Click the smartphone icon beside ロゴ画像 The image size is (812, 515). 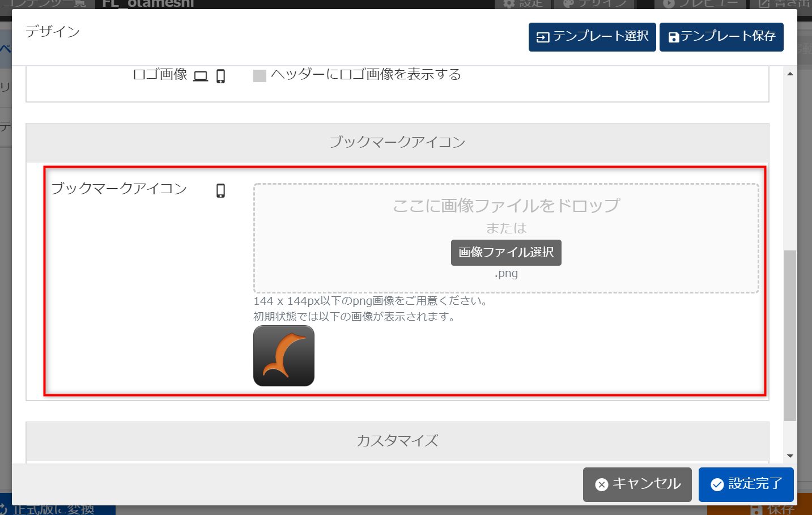(x=221, y=76)
